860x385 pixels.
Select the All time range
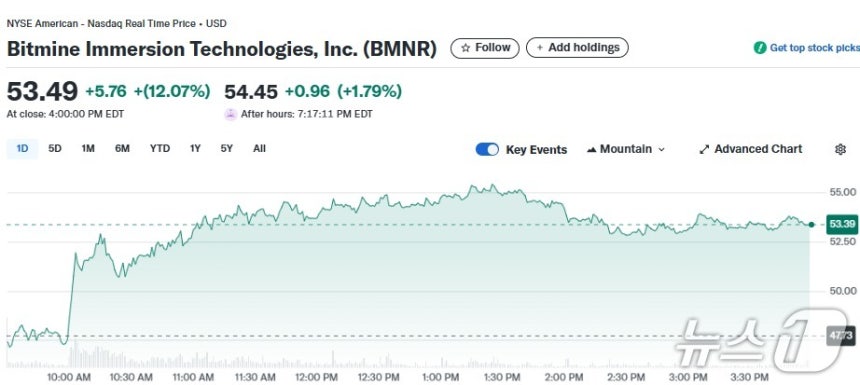pos(259,149)
